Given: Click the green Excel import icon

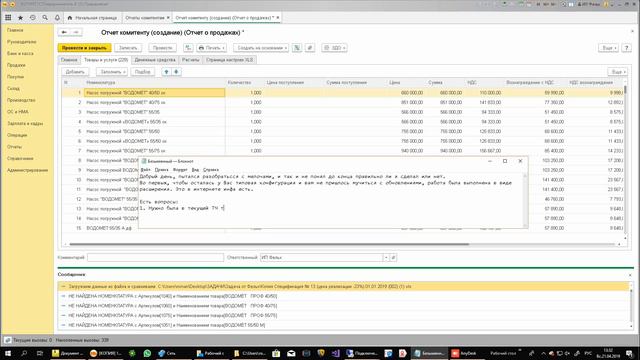Looking at the screenshot, I should [297, 48].
